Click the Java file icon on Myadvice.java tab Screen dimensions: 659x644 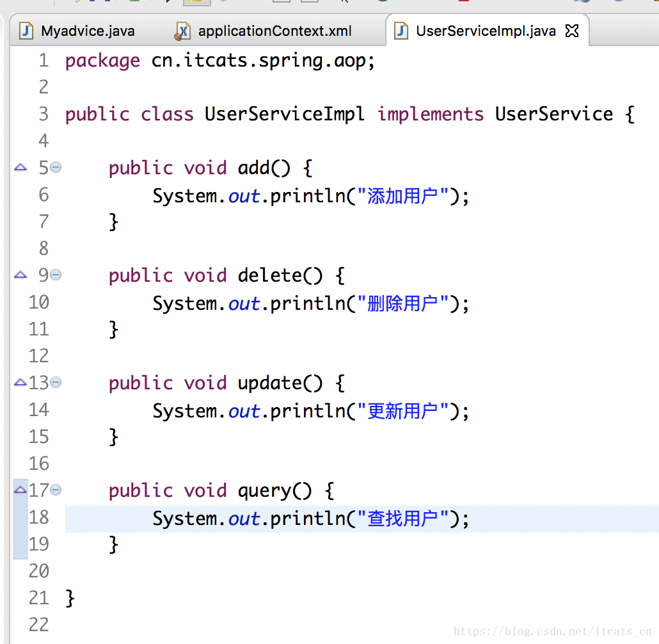click(26, 31)
